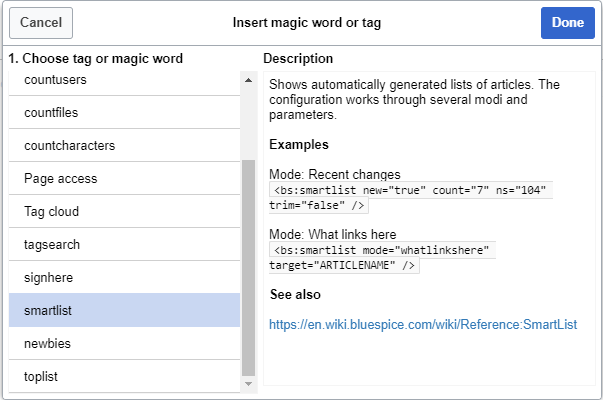Choose the countcharacters entry
The height and width of the screenshot is (400, 603).
tap(124, 146)
